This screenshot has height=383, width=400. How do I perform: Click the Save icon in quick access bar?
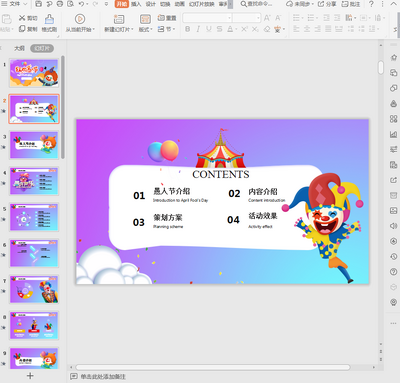(39, 4)
